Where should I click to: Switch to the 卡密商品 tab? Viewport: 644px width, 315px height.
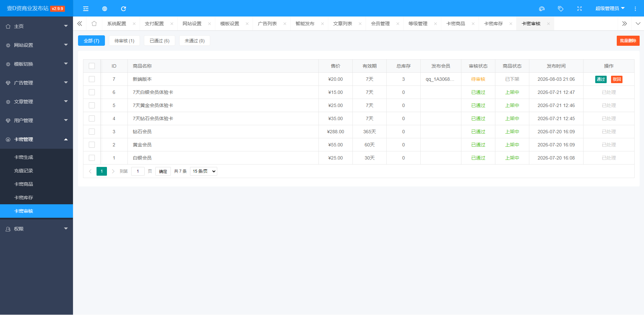[456, 24]
